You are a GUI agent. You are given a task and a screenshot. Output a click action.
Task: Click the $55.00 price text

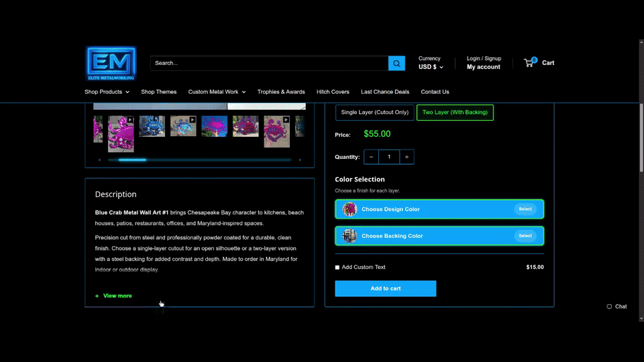tap(377, 134)
